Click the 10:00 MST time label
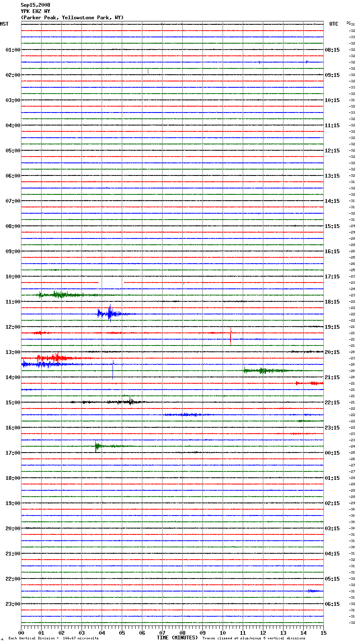Image resolution: width=357 pixels, height=644 pixels. pyautogui.click(x=13, y=277)
